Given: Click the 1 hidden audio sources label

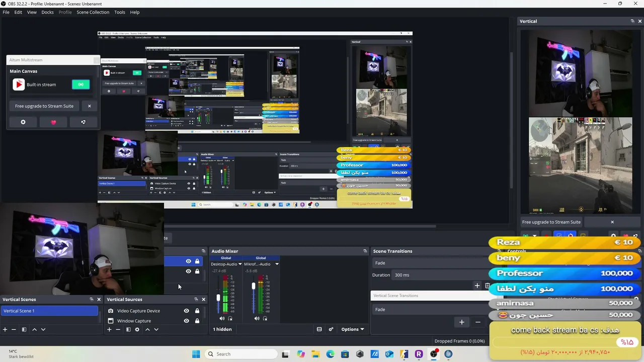Looking at the screenshot, I should [x=222, y=329].
